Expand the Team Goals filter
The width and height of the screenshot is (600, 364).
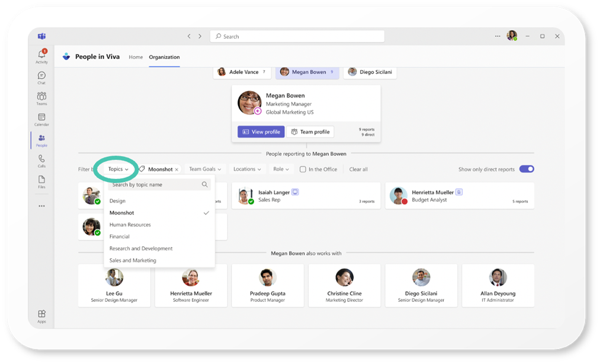(205, 168)
